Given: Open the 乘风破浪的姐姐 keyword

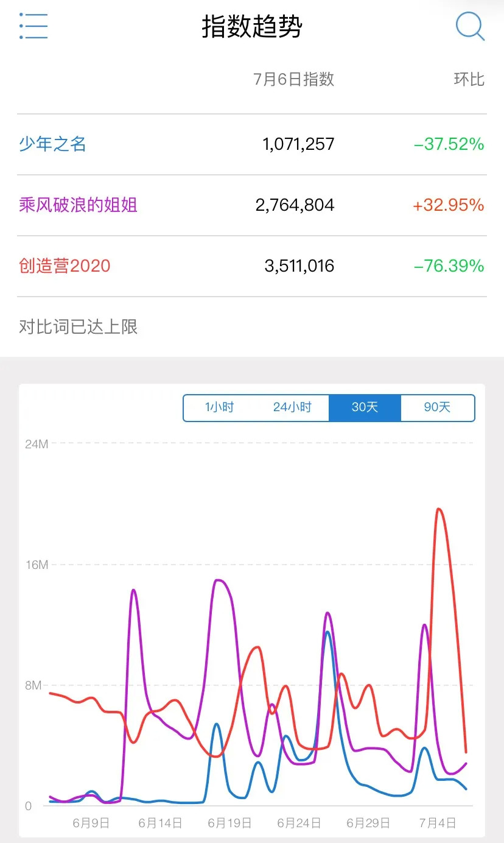Looking at the screenshot, I should tap(78, 205).
